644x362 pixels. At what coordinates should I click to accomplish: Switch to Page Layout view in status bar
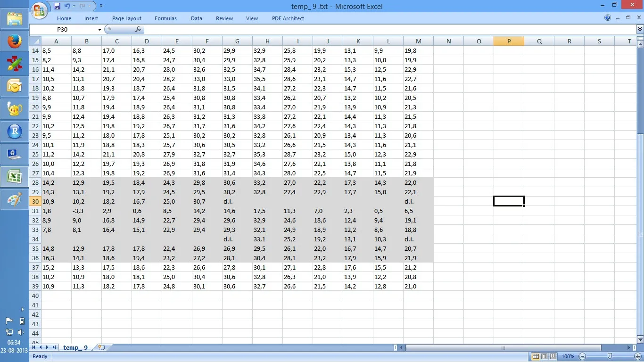545,356
